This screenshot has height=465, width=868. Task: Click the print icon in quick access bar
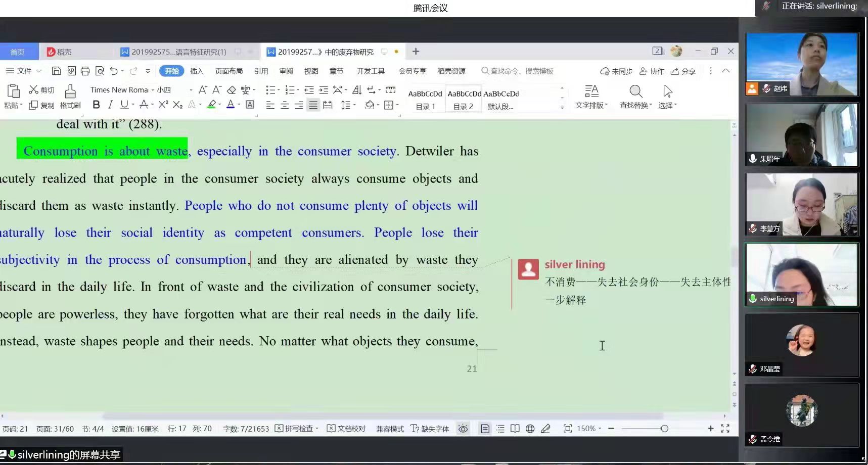(x=85, y=71)
